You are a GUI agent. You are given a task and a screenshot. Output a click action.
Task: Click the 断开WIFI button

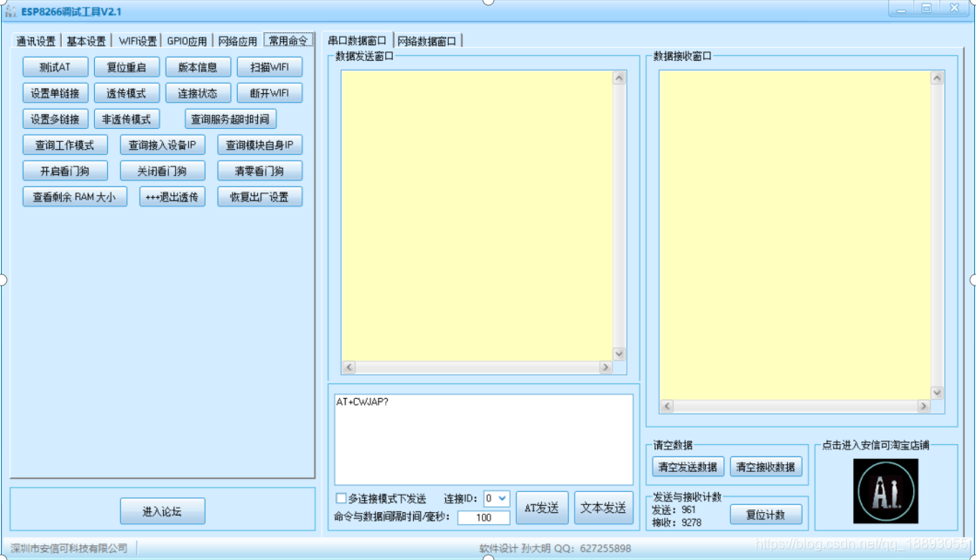point(269,93)
